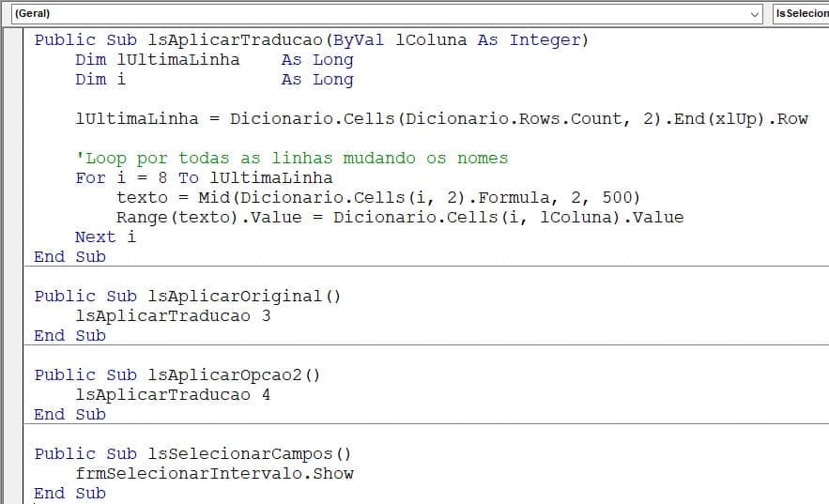Click the lsAplicarTraducao 4 call line

[x=173, y=395]
